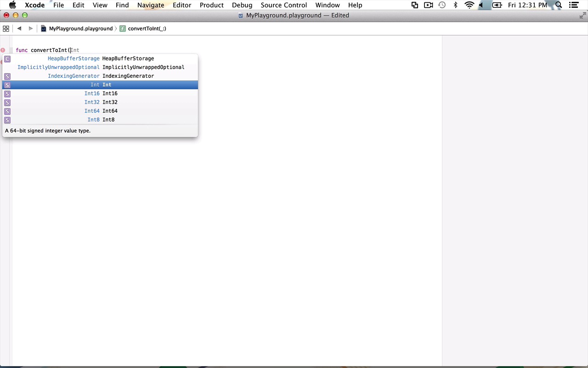Go forward with the right arrow
588x368 pixels.
point(31,29)
